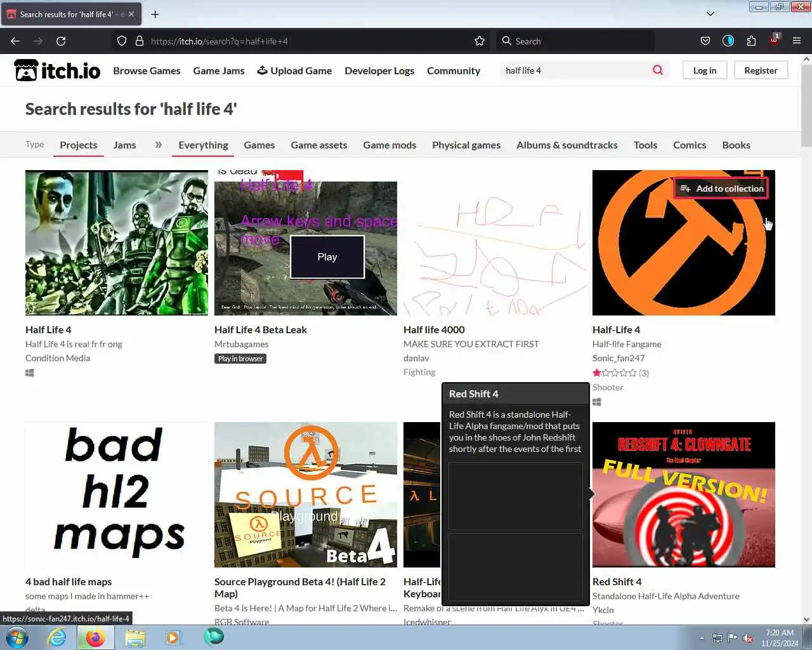This screenshot has height=650, width=812.
Task: Click the Log in button
Action: (705, 70)
